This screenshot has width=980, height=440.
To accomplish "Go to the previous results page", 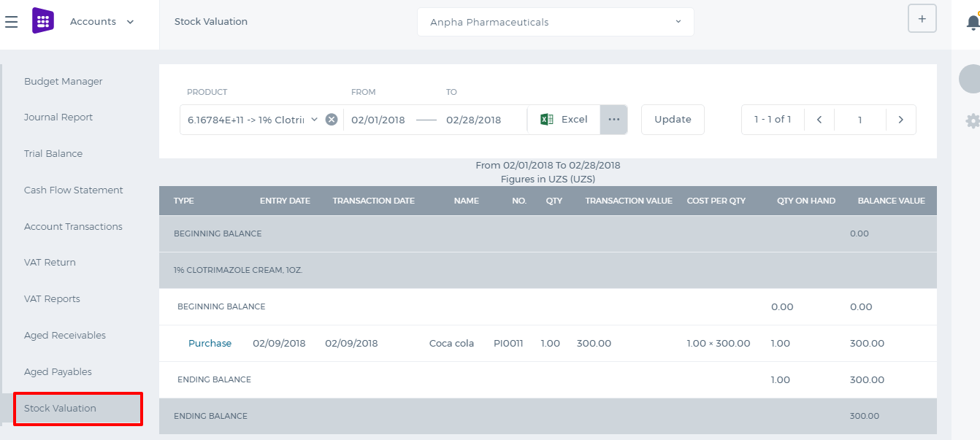I will [x=819, y=120].
